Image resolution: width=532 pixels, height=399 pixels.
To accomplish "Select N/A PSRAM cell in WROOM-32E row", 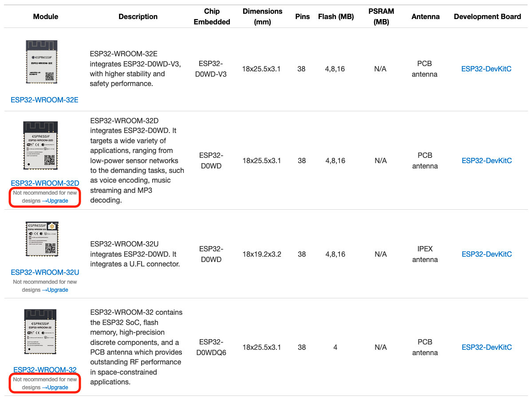I will click(x=380, y=69).
